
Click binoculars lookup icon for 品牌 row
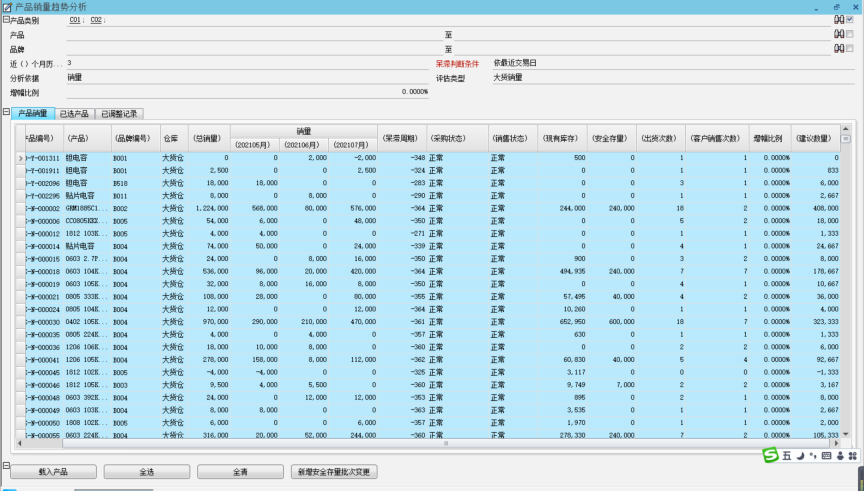tap(838, 48)
